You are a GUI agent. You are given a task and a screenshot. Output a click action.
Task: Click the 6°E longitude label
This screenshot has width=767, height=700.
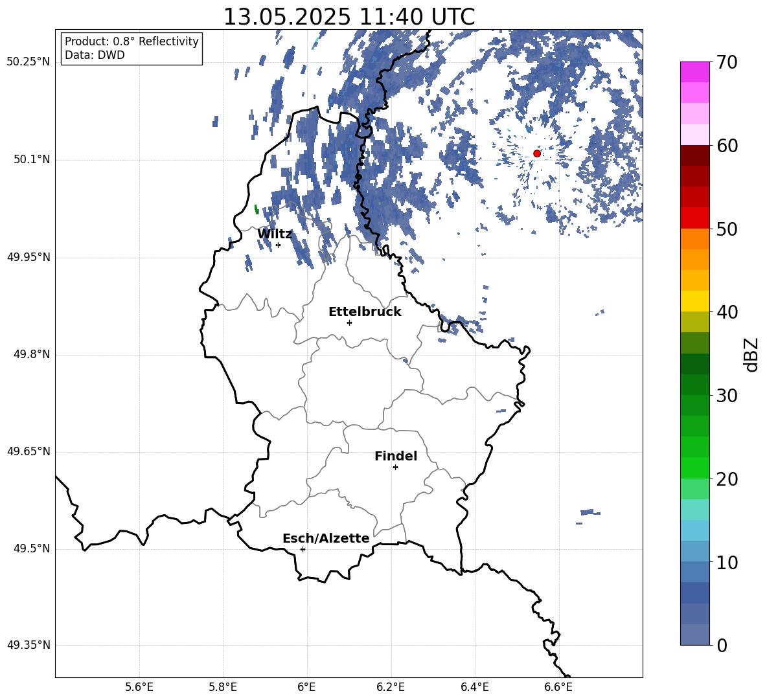point(306,687)
